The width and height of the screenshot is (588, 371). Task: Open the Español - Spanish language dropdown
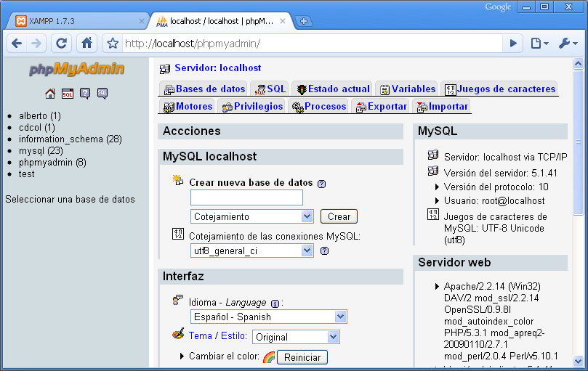pyautogui.click(x=268, y=317)
